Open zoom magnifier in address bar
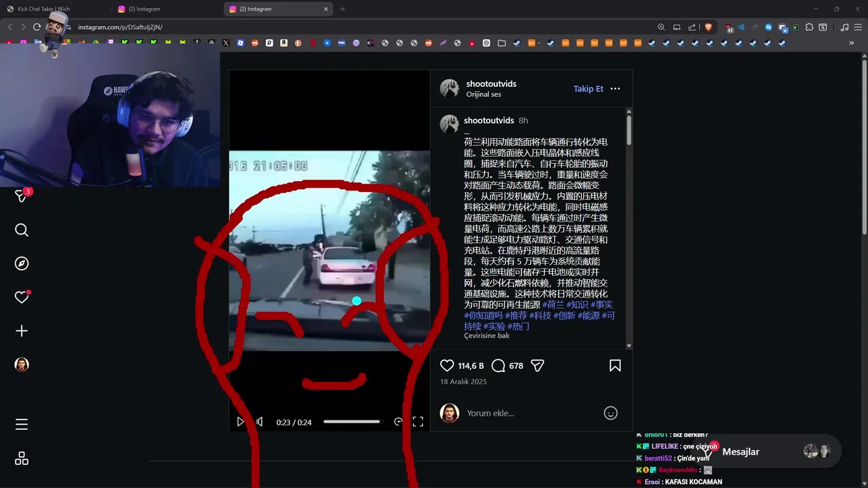The height and width of the screenshot is (488, 868). [x=661, y=27]
